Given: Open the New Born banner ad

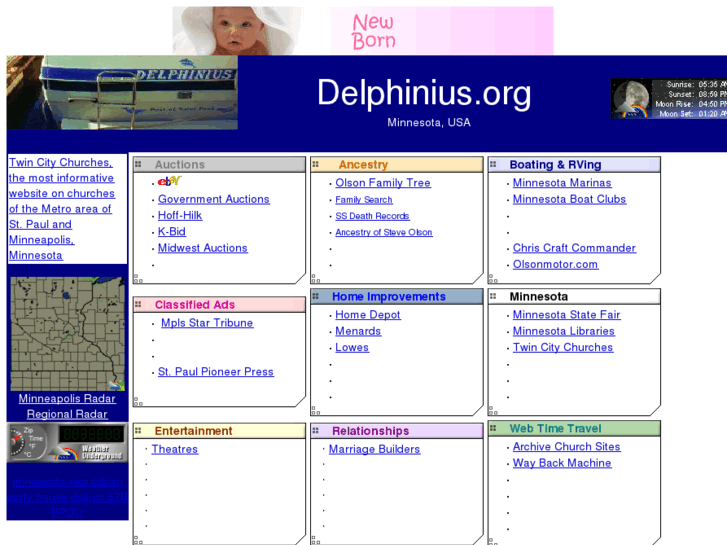Looking at the screenshot, I should [363, 31].
